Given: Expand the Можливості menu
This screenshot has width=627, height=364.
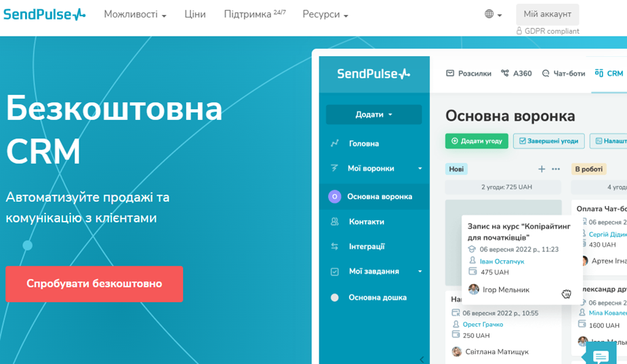Looking at the screenshot, I should click(x=135, y=14).
